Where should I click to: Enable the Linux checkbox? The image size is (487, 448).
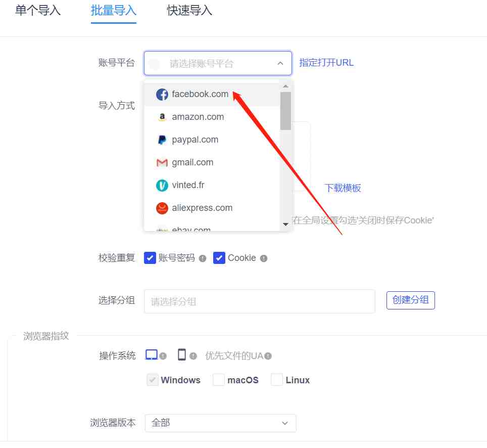pyautogui.click(x=277, y=380)
